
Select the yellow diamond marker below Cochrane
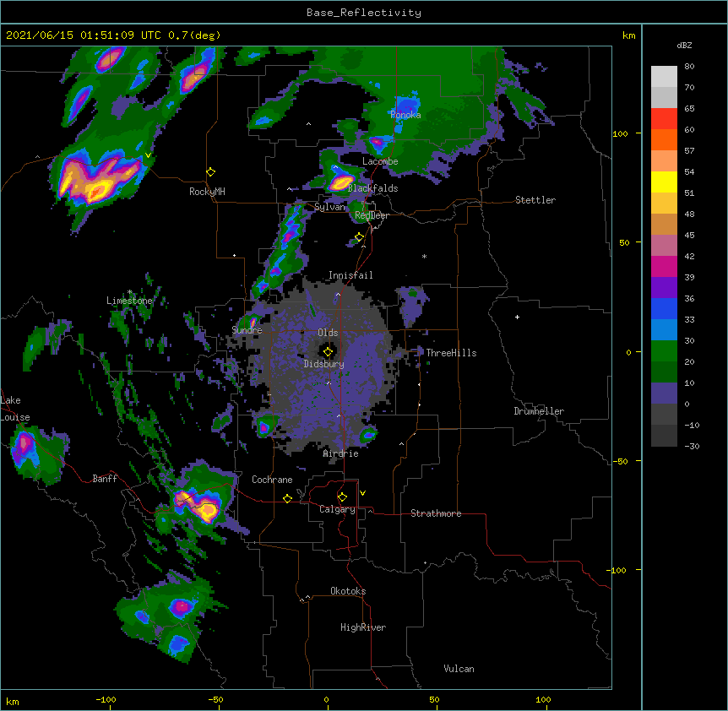point(287,498)
